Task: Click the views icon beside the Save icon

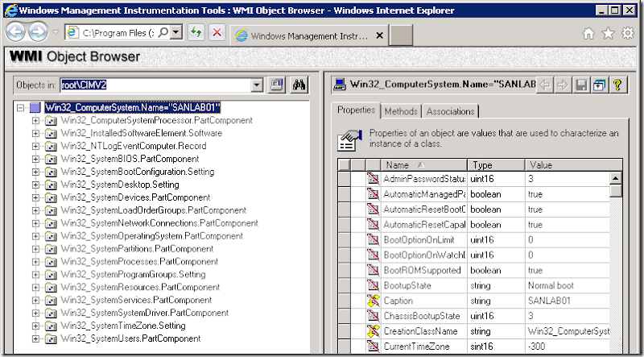Action: [x=599, y=85]
